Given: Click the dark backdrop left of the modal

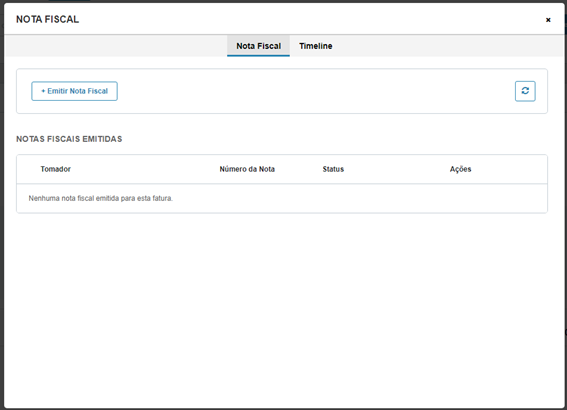Looking at the screenshot, I should (2, 217).
